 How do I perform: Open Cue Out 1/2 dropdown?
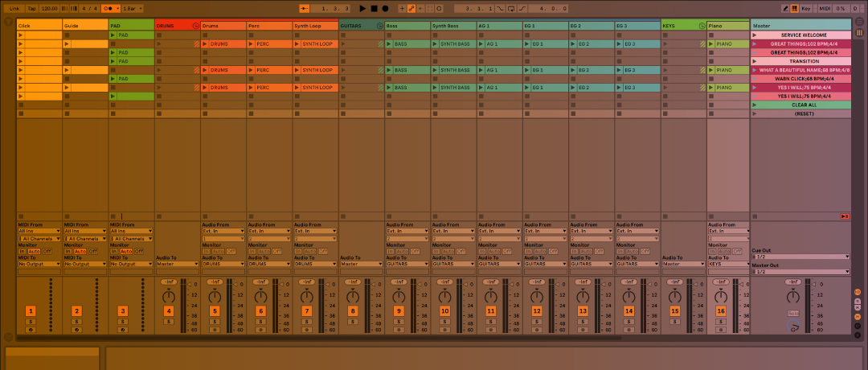[x=800, y=257]
